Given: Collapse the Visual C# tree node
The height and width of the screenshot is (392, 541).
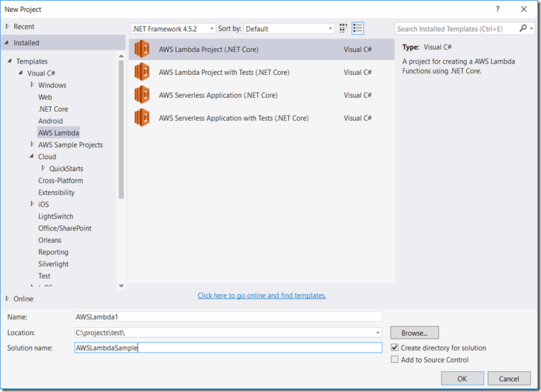Looking at the screenshot, I should tap(21, 73).
